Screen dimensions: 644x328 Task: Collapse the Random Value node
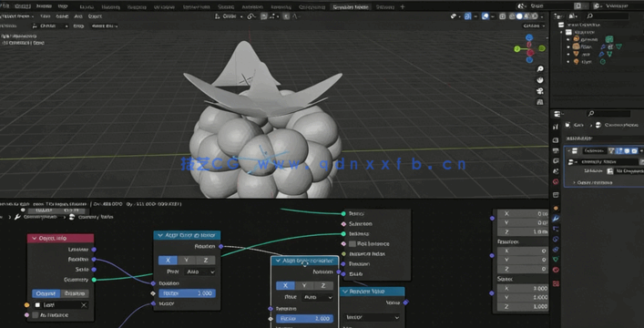(345, 292)
